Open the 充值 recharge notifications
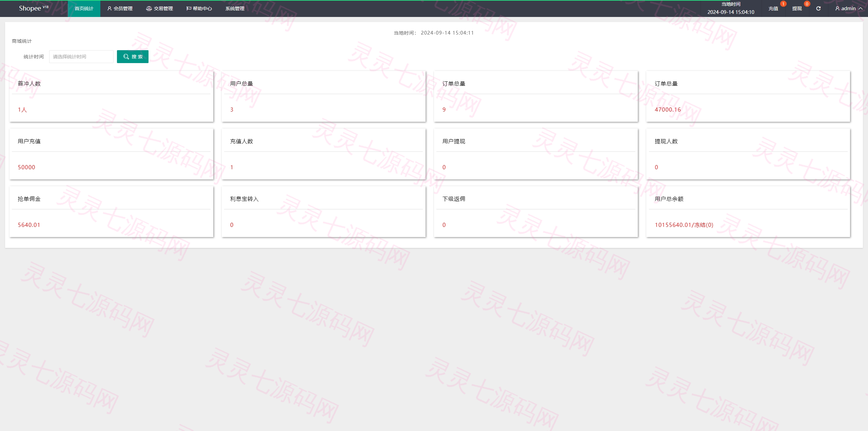 coord(773,8)
